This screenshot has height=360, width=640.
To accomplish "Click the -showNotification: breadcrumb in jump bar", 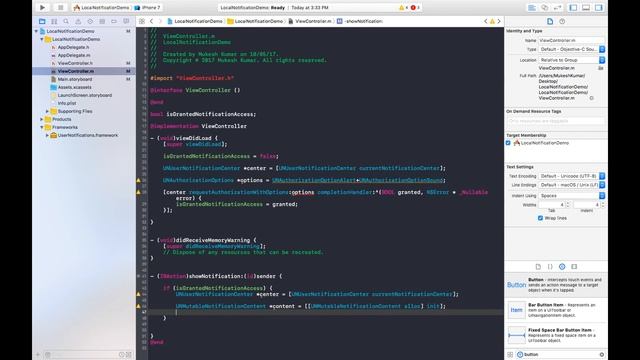I will click(x=360, y=21).
